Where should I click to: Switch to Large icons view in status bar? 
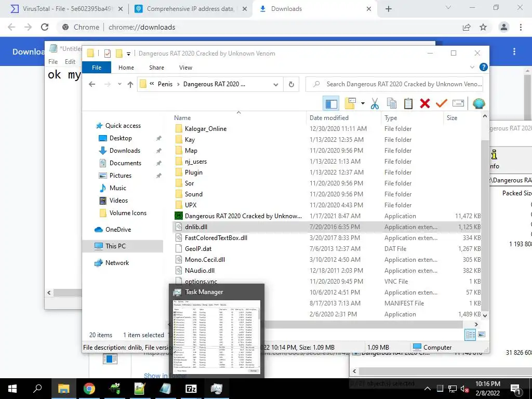click(x=482, y=335)
